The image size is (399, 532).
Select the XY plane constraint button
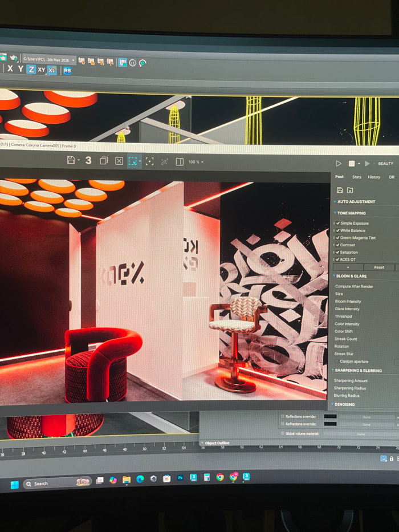pyautogui.click(x=42, y=70)
